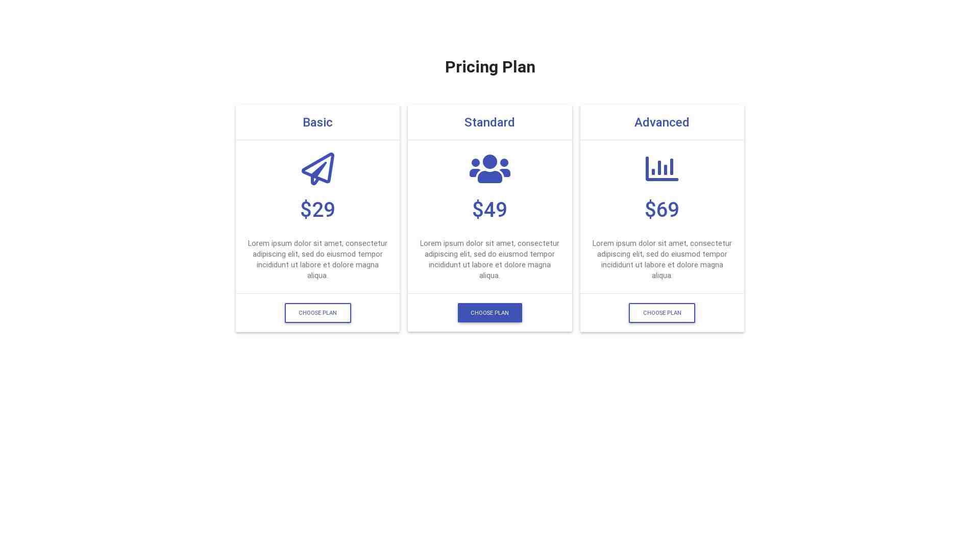Click the first description line in Basic card

(x=317, y=243)
